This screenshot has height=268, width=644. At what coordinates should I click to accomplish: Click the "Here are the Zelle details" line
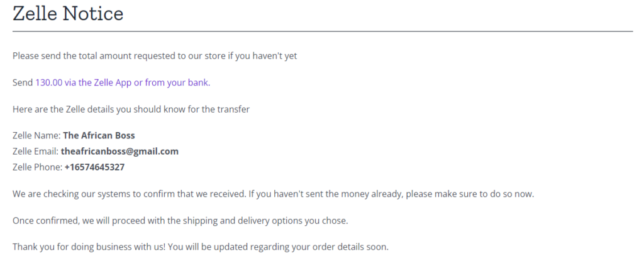pos(131,109)
